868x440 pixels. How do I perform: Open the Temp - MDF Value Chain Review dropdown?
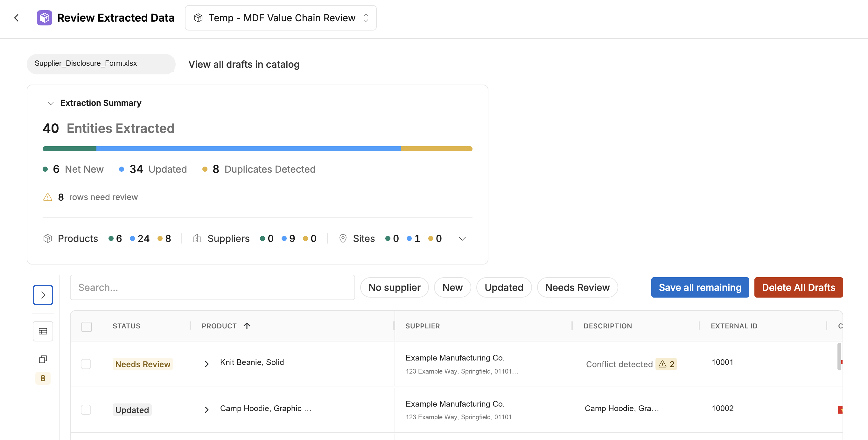(280, 18)
